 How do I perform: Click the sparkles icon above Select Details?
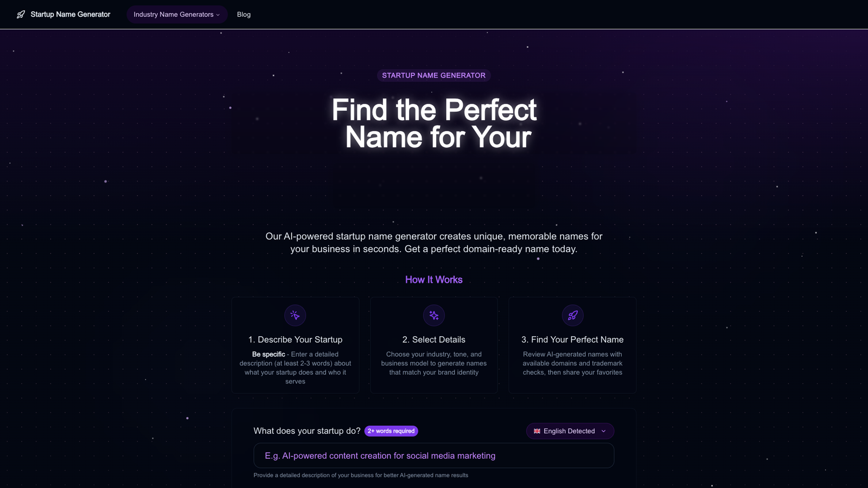tap(433, 315)
